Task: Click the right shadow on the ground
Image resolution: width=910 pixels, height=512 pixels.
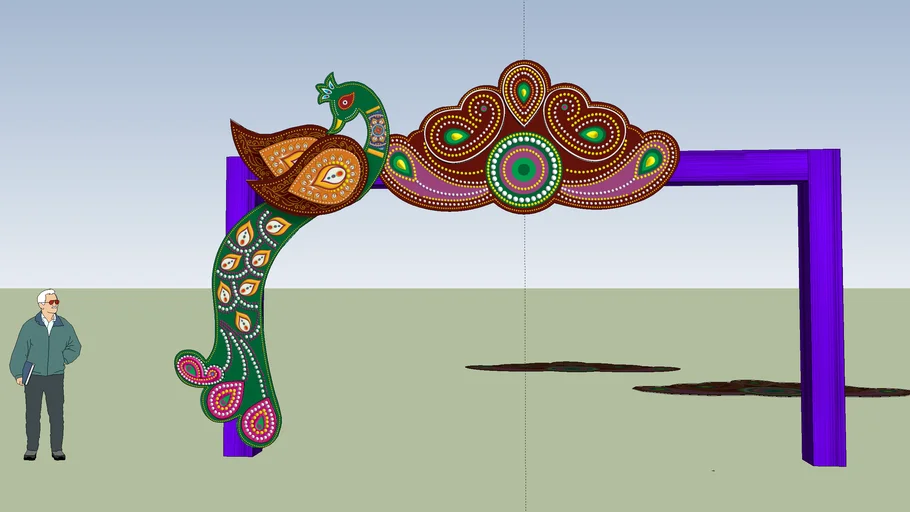Action: click(760, 388)
